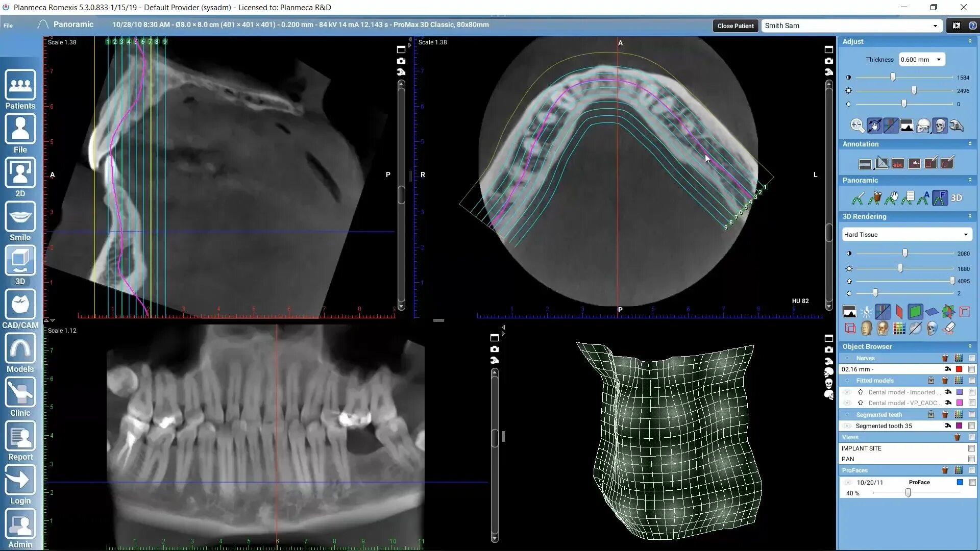Open the Thickness 0.600 mm dropdown
Screen dimensions: 980x551
click(922, 60)
